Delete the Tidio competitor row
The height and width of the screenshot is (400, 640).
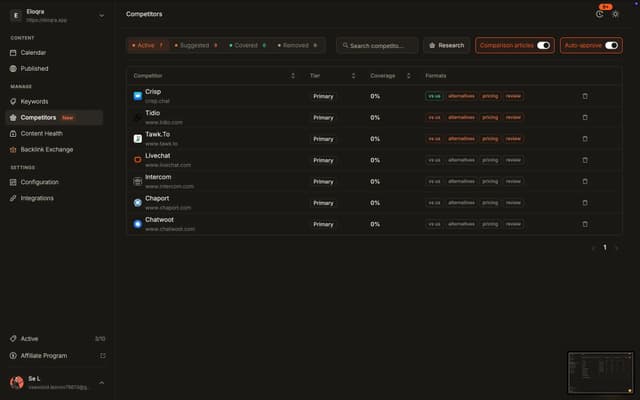585,118
